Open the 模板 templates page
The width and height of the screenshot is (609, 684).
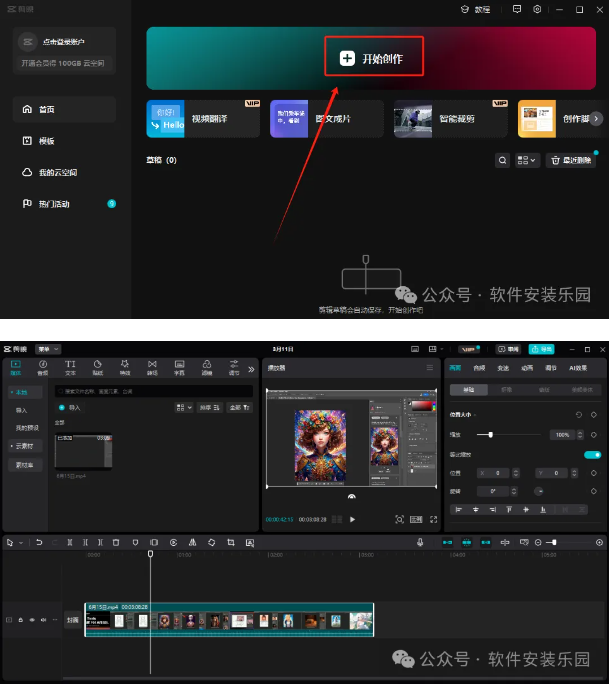(45, 141)
